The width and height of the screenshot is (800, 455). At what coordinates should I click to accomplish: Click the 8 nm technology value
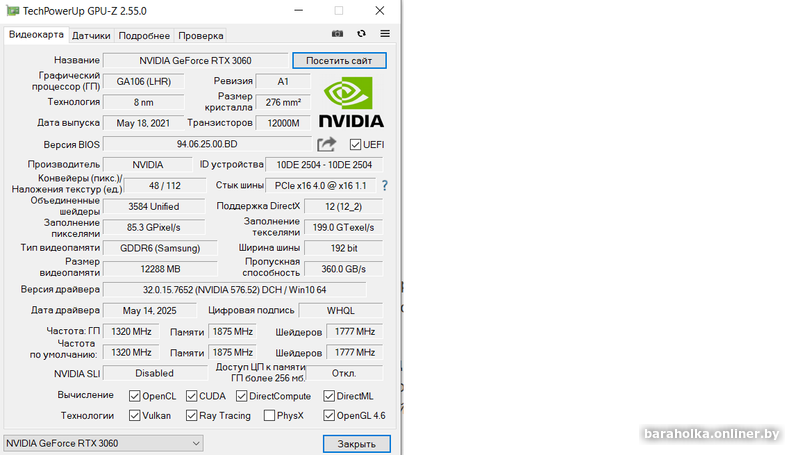click(144, 103)
